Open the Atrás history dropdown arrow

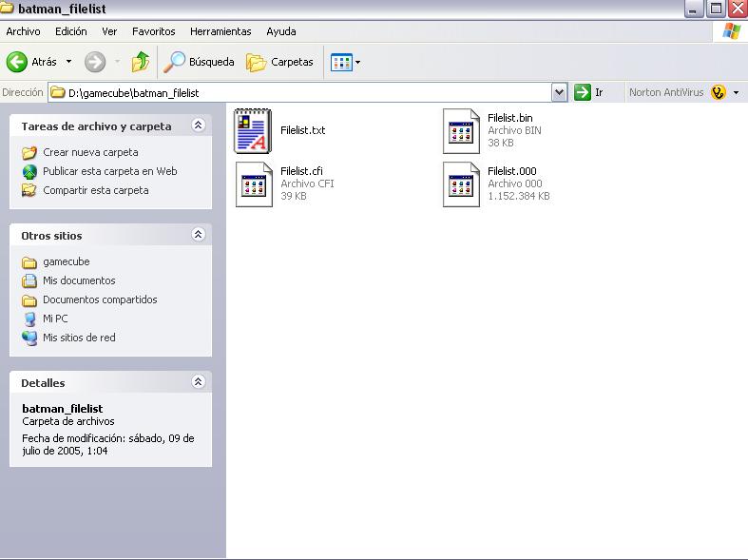(68, 62)
